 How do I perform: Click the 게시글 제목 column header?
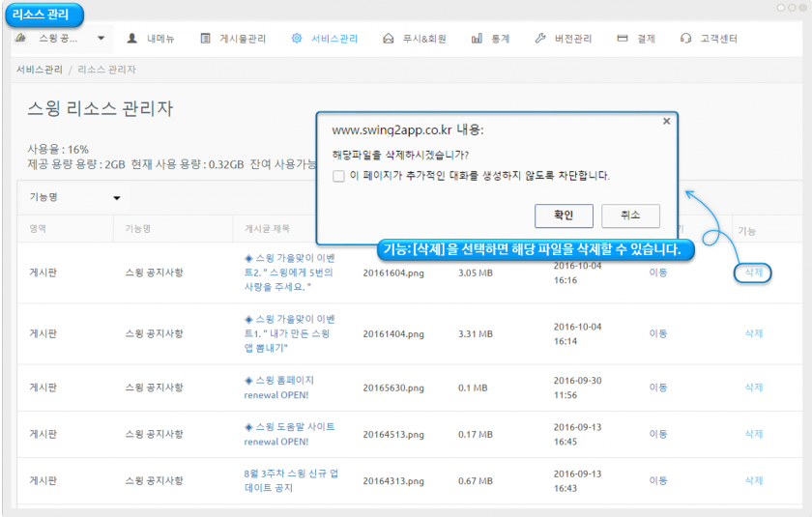coord(267,229)
